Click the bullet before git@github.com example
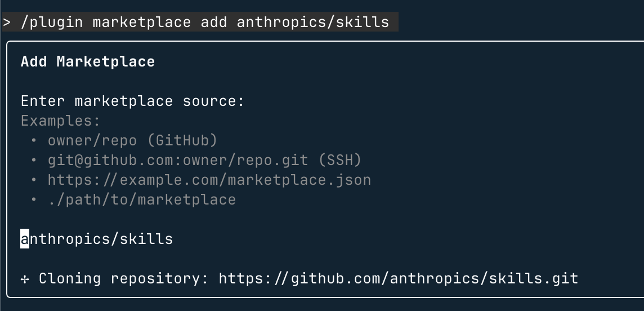 pos(34,160)
